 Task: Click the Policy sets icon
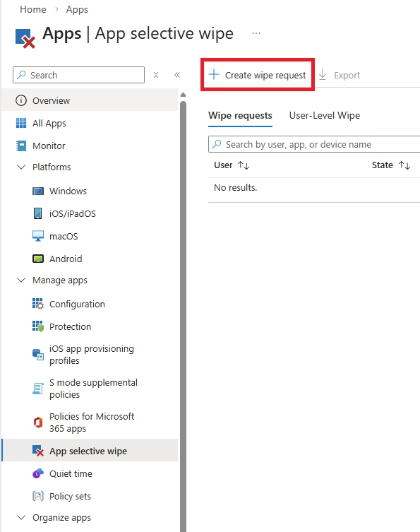(x=38, y=496)
